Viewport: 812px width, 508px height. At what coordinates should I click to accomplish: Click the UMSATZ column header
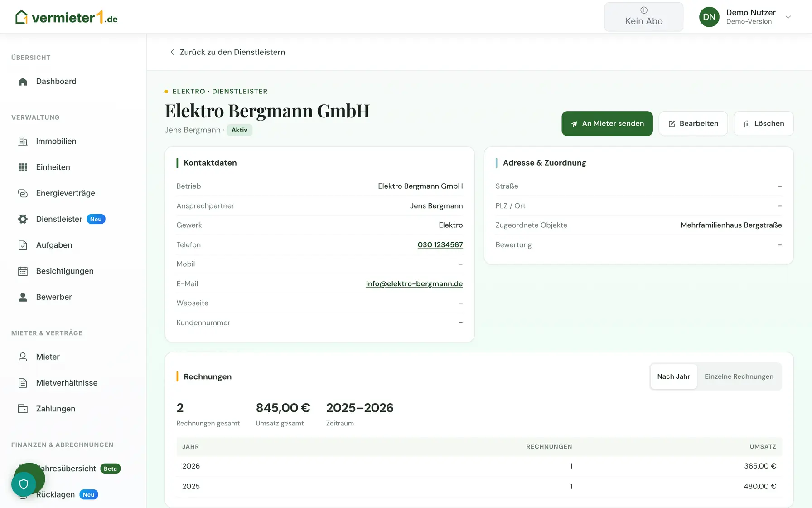763,447
